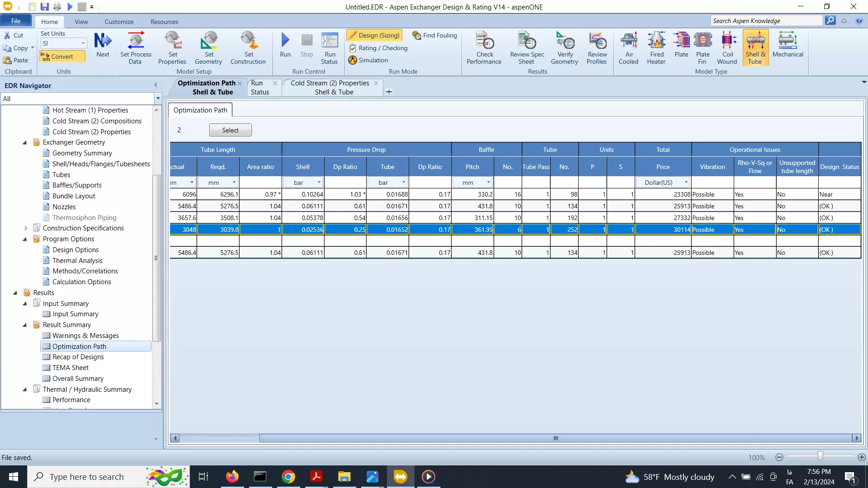Switch to Run Status document tab
Image resolution: width=868 pixels, height=488 pixels.
pos(260,87)
